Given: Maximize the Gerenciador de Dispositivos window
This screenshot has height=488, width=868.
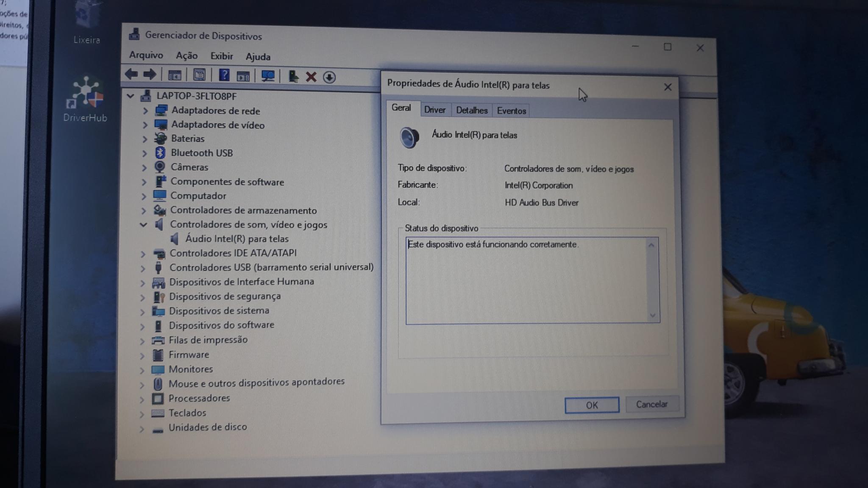Looking at the screenshot, I should [668, 47].
